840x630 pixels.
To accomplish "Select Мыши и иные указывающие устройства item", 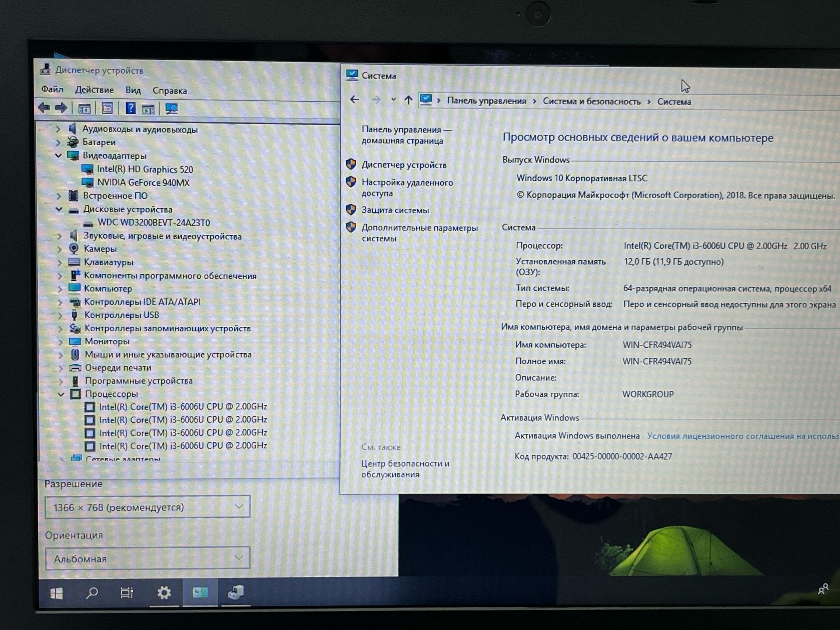I will (x=168, y=354).
